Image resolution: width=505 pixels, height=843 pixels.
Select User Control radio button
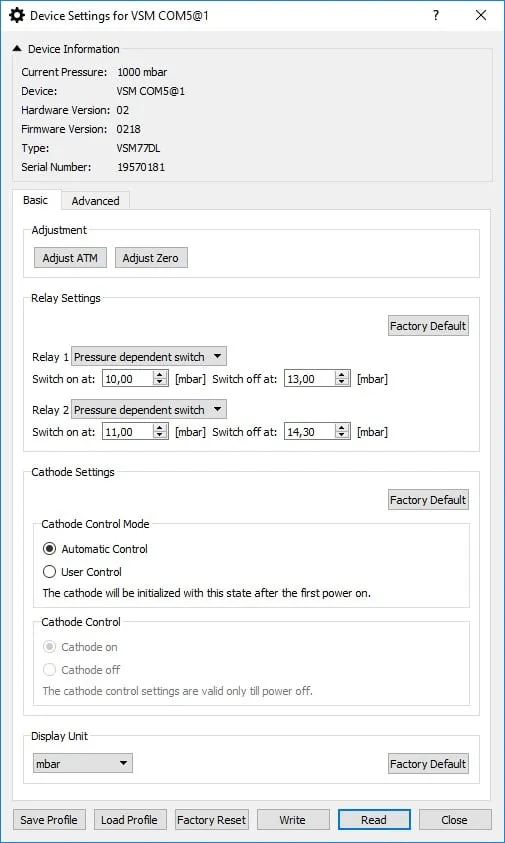49,571
